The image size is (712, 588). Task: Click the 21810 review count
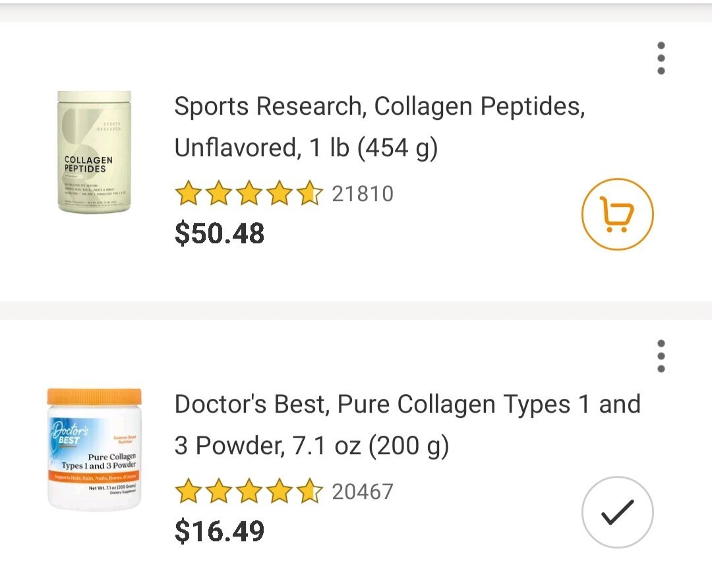[x=363, y=194]
